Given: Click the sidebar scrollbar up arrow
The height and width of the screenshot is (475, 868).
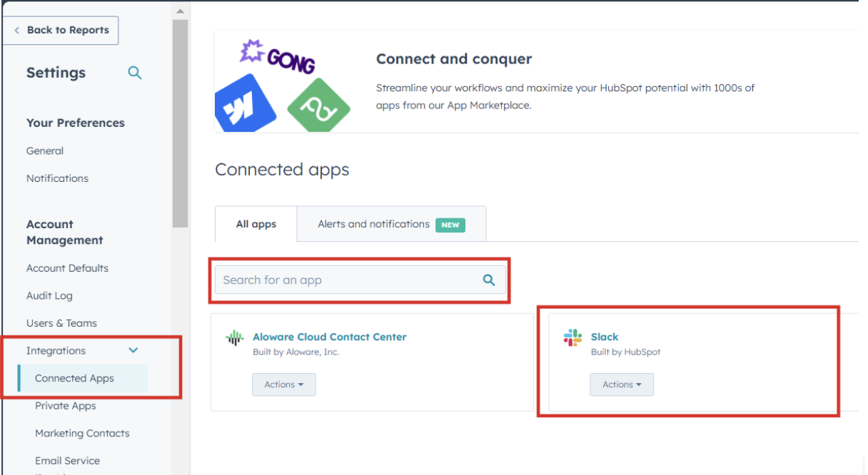Looking at the screenshot, I should point(180,11).
